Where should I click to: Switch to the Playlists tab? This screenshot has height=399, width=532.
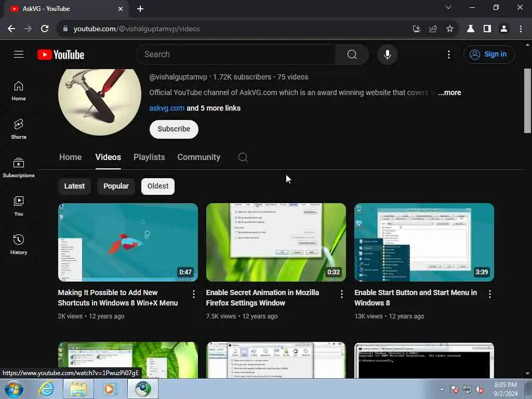click(x=149, y=157)
